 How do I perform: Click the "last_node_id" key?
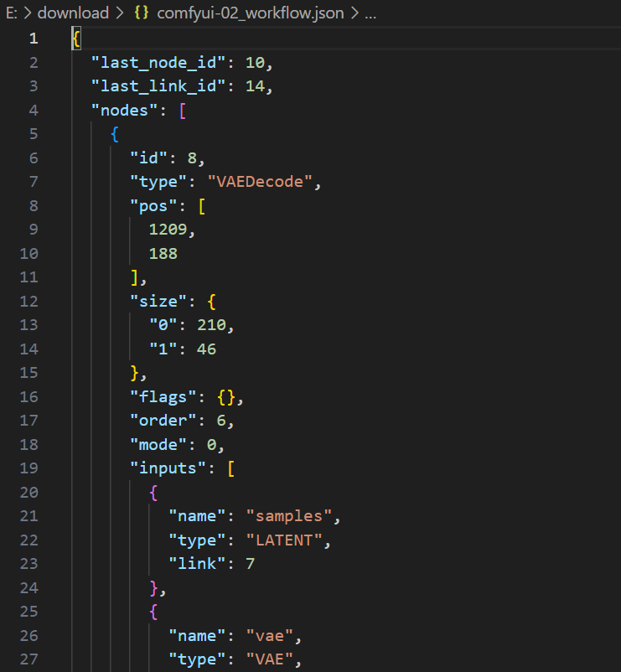(x=150, y=63)
